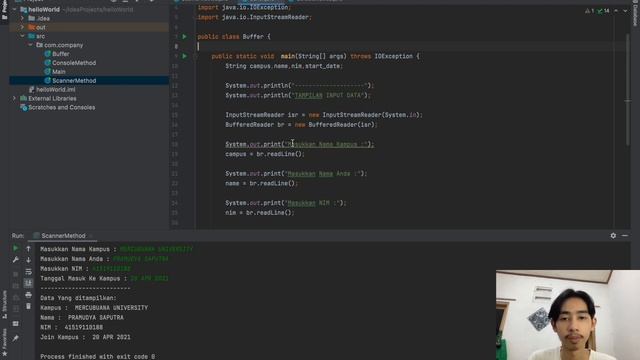Click BufferedReader br declaration line
This screenshot has width=640, height=360.
[x=301, y=125]
